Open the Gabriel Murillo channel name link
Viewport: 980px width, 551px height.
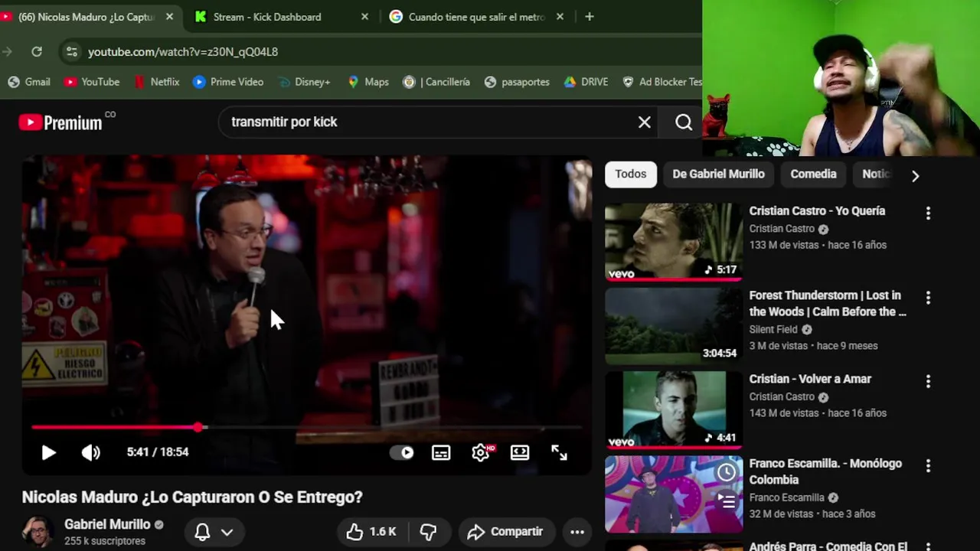[x=107, y=524]
